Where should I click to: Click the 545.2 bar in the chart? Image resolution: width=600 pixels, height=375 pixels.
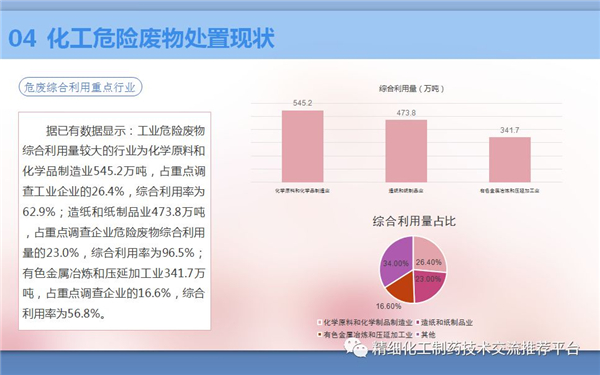coord(303,146)
